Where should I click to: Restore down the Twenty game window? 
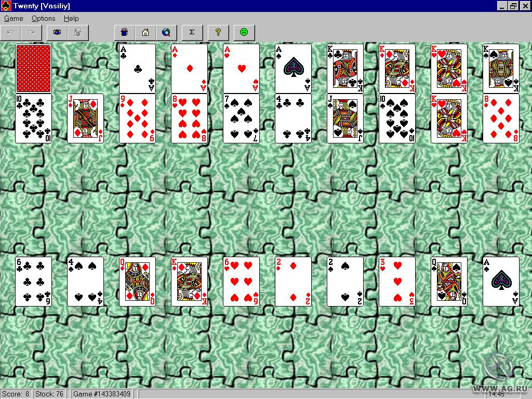click(513, 6)
